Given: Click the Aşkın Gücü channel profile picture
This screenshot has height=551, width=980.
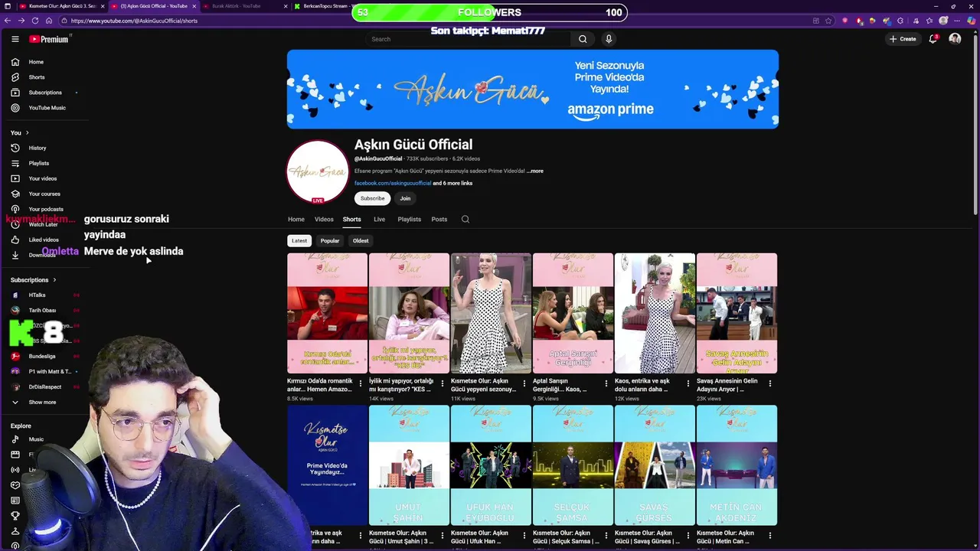Looking at the screenshot, I should tap(318, 171).
